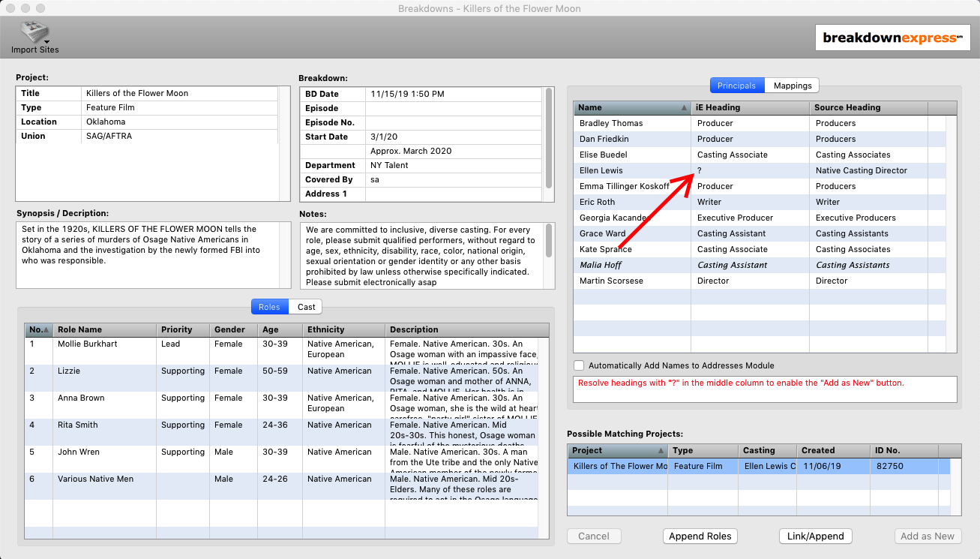Select the Mollie Burkhart role row
980x559 pixels.
(x=281, y=350)
